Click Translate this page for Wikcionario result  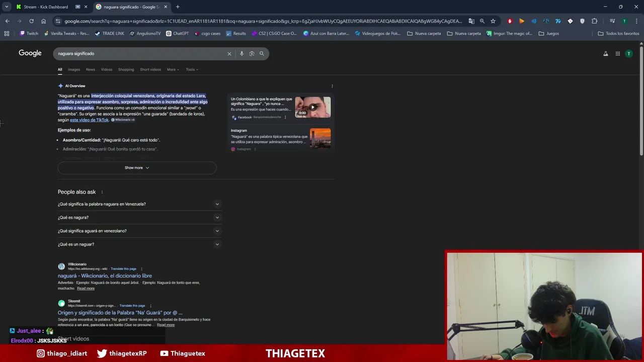point(123,269)
